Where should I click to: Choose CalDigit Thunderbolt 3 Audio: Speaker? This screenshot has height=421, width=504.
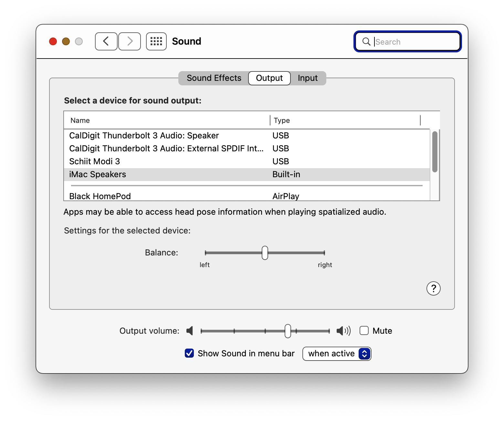(144, 135)
